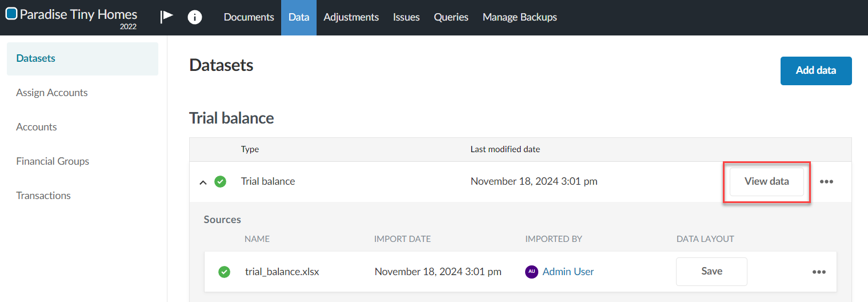Click the Paradise Tiny Homes logo icon
This screenshot has width=868, height=302.
[11, 14]
